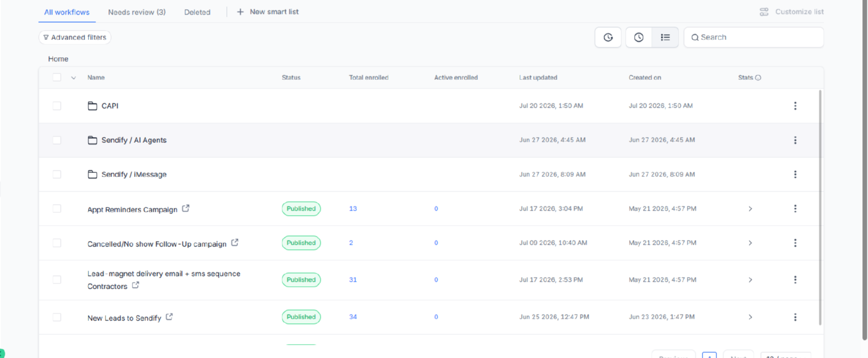
Task: Expand stats chevron for New Leads to Sendify
Action: 751,317
